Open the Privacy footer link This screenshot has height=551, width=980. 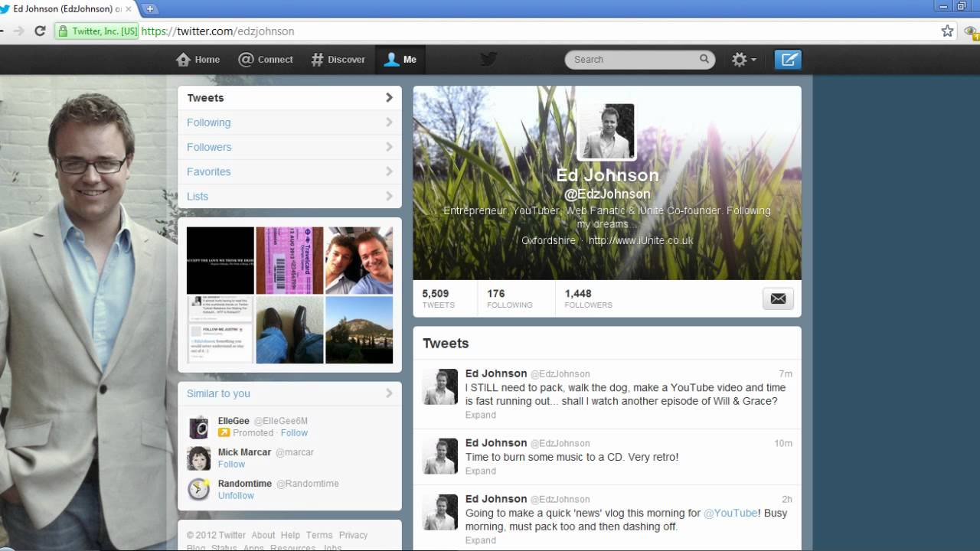point(354,535)
